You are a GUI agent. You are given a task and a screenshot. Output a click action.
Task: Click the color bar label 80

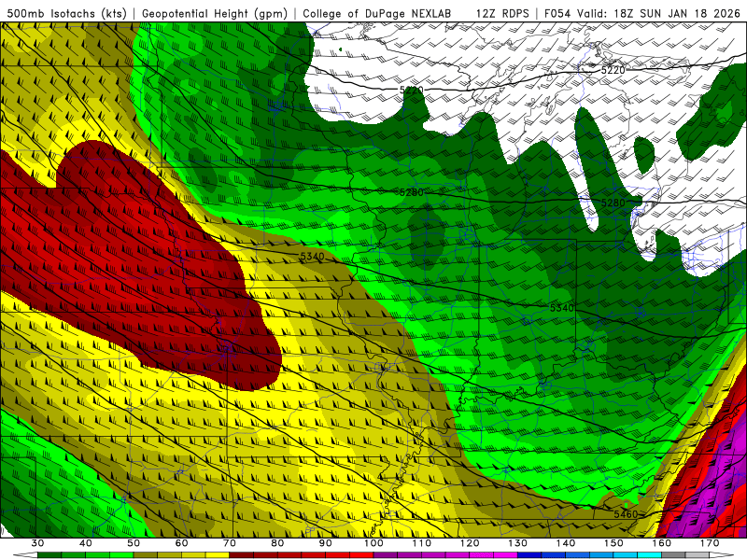(277, 543)
